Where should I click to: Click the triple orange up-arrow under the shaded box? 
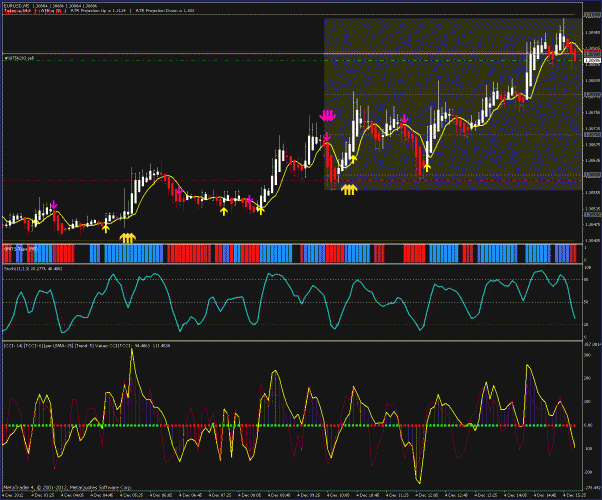point(349,189)
